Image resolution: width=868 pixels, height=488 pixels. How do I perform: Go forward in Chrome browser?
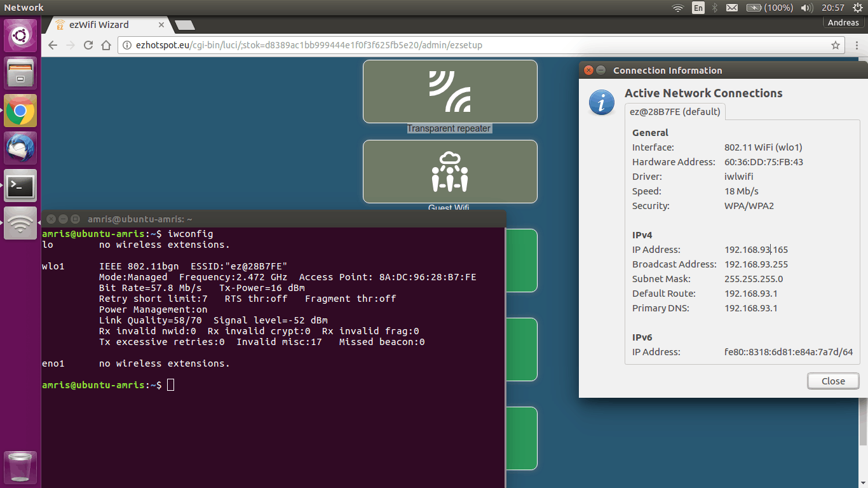tap(71, 45)
